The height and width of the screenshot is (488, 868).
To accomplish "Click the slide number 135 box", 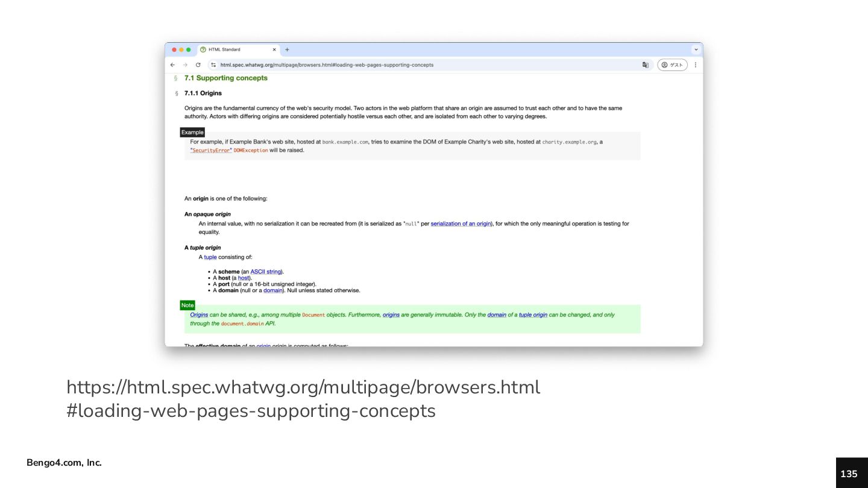I will pyautogui.click(x=852, y=473).
